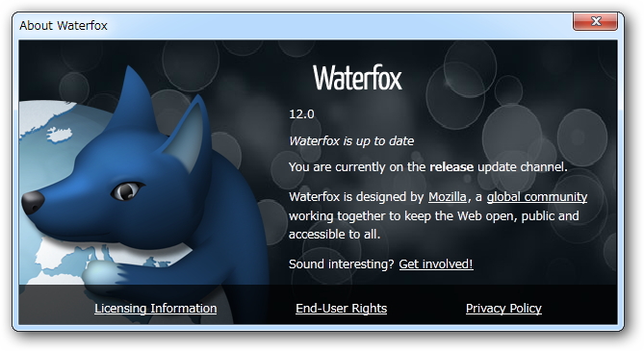Click the 'Sound interesting?' text
Viewport: 644px width, 351px height.
[342, 263]
